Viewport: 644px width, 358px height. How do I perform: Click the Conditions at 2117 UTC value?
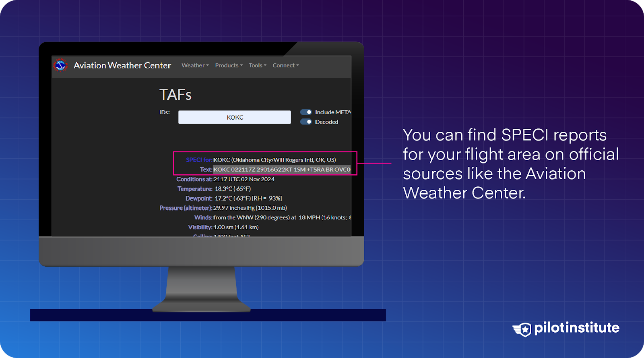click(x=244, y=179)
